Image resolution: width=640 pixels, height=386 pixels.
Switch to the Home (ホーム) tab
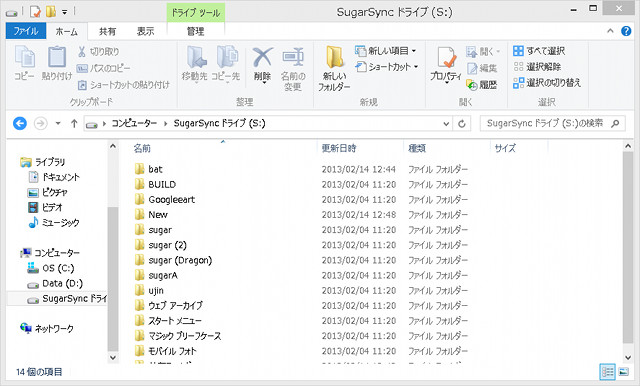point(67,31)
